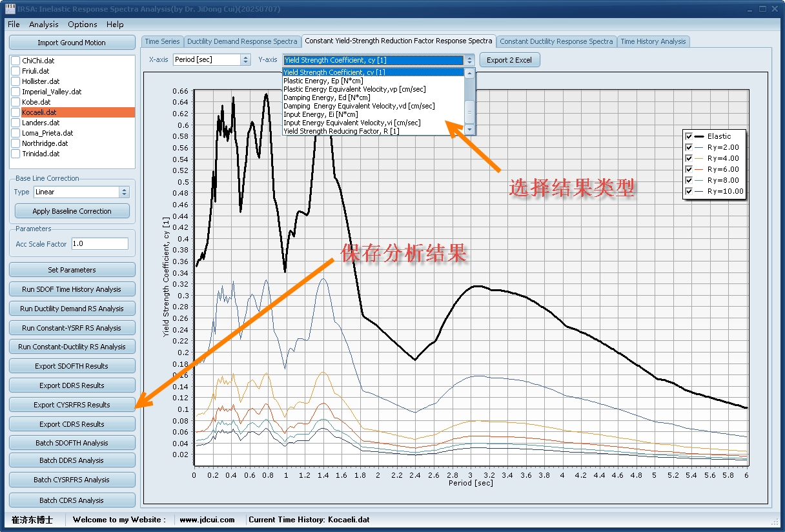Viewport: 785px width, 532px height.
Task: Click the Acc Scale Factor input field
Action: pos(99,244)
